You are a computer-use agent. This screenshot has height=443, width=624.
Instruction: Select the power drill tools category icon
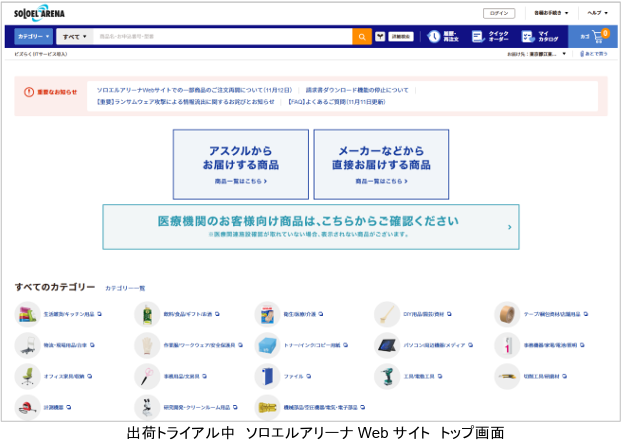(386, 376)
